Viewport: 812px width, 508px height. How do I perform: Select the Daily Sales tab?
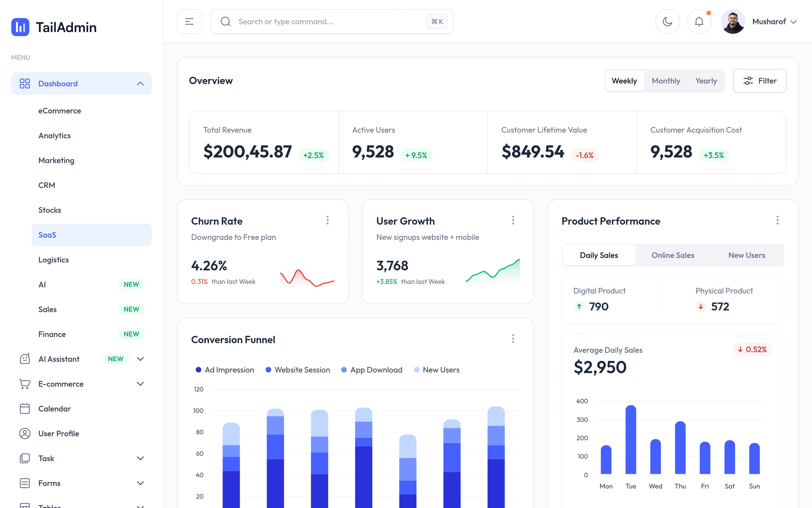599,255
